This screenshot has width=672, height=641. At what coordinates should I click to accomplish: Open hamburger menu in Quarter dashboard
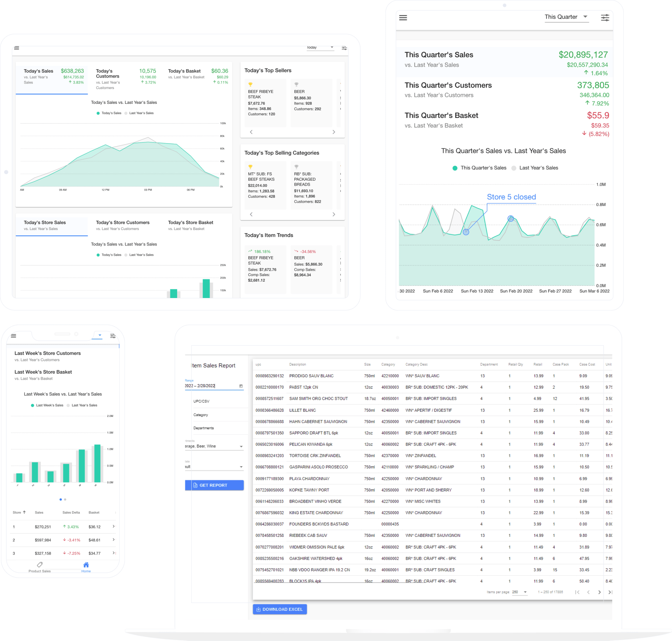403,17
